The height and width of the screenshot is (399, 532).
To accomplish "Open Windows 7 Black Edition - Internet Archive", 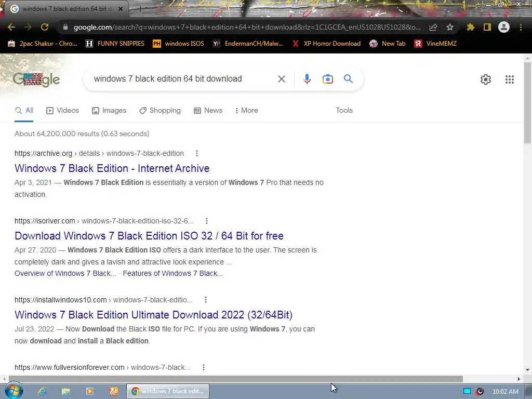I will point(112,168).
